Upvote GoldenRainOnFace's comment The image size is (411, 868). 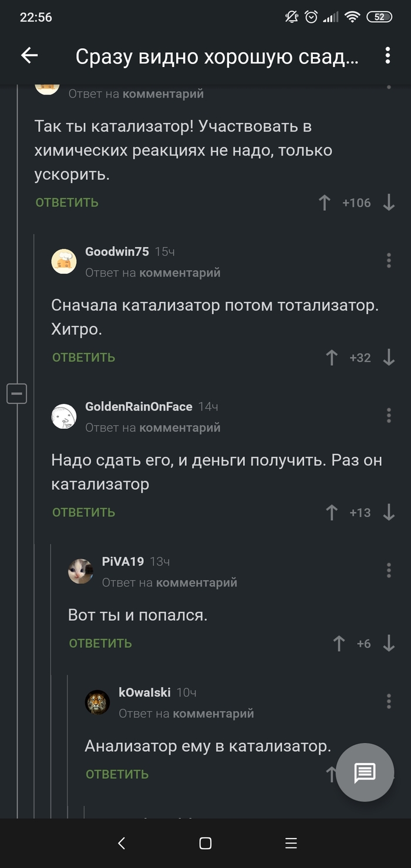tap(332, 513)
